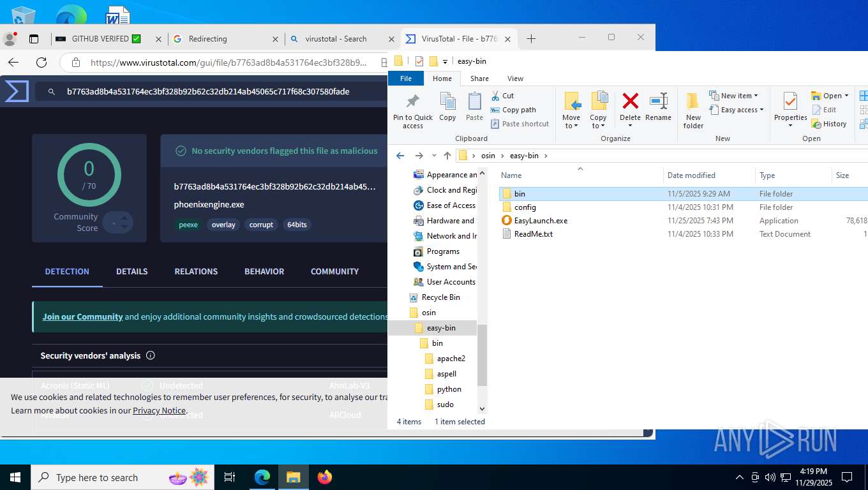
Task: Open Edge from the taskbar
Action: pyautogui.click(x=262, y=477)
